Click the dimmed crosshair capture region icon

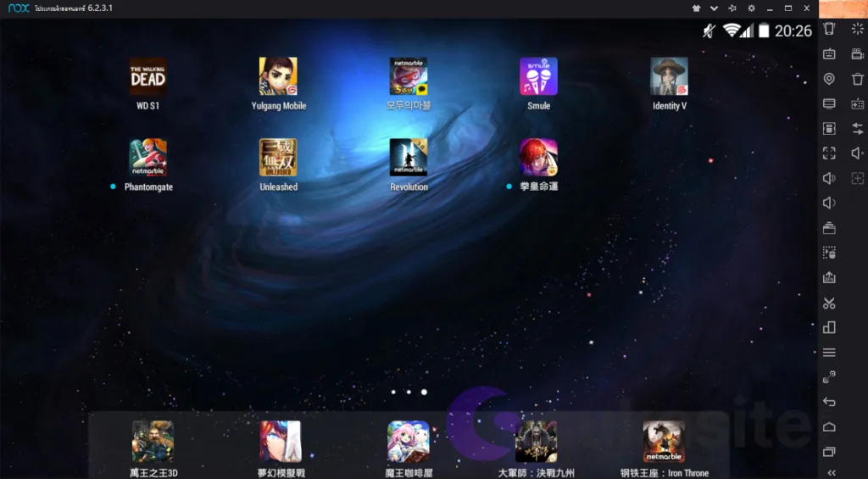(x=858, y=178)
